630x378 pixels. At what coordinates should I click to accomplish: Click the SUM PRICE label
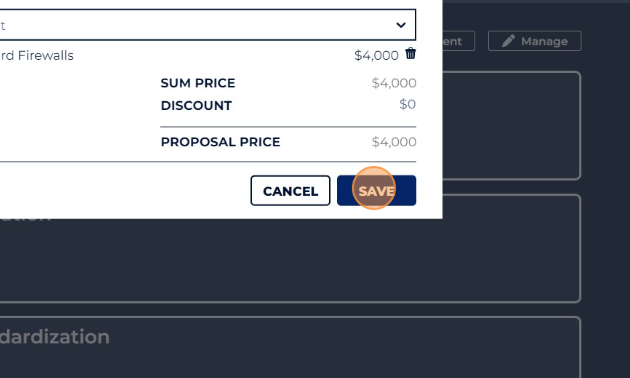tap(198, 83)
